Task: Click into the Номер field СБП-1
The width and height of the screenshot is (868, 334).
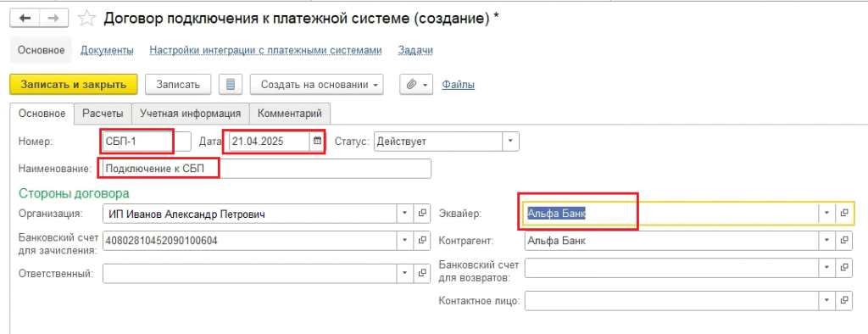Action: (147, 141)
